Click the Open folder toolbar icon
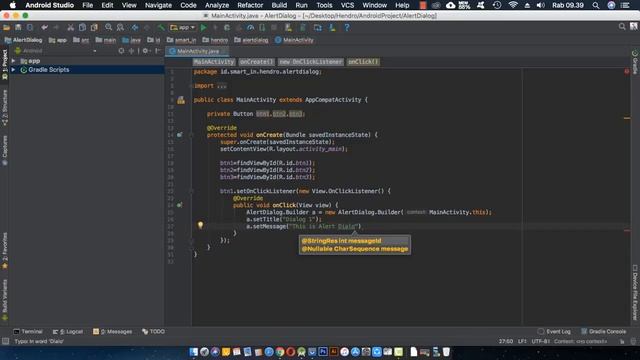Viewport: 640px width, 360px height. (7, 27)
